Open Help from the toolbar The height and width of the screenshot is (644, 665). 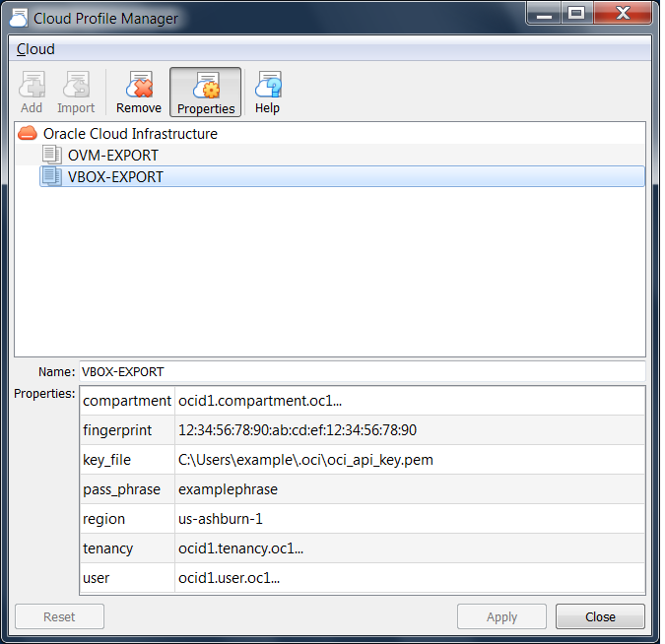(x=268, y=92)
